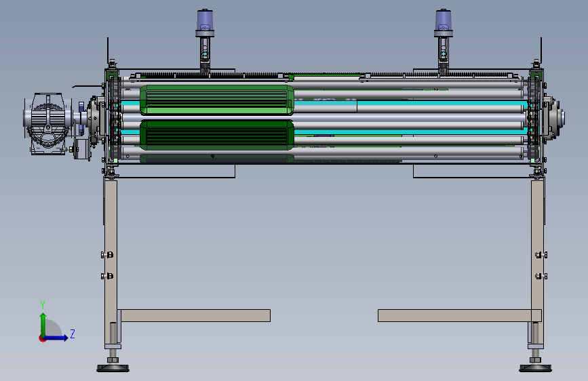Pick the left vertical support leg
588x381 pixels.
[111, 262]
